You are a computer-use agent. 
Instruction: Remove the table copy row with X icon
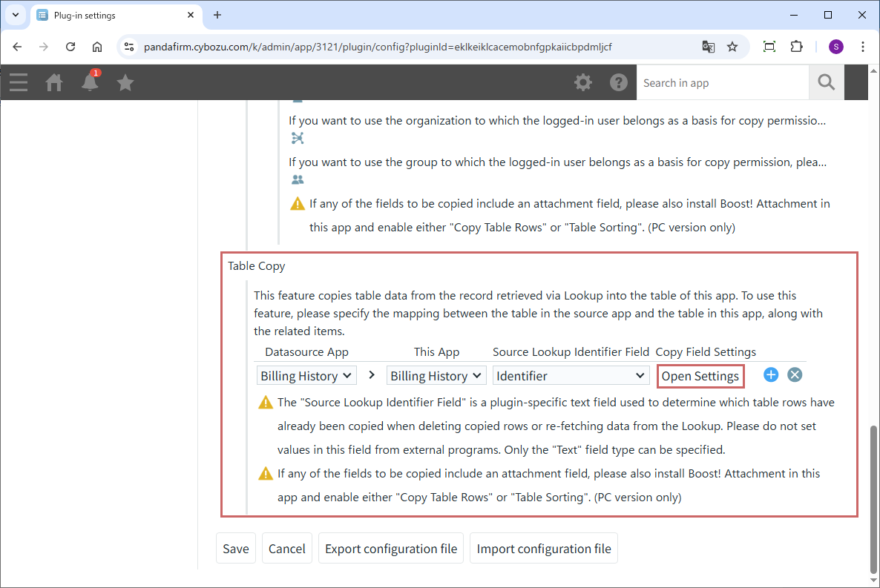795,375
